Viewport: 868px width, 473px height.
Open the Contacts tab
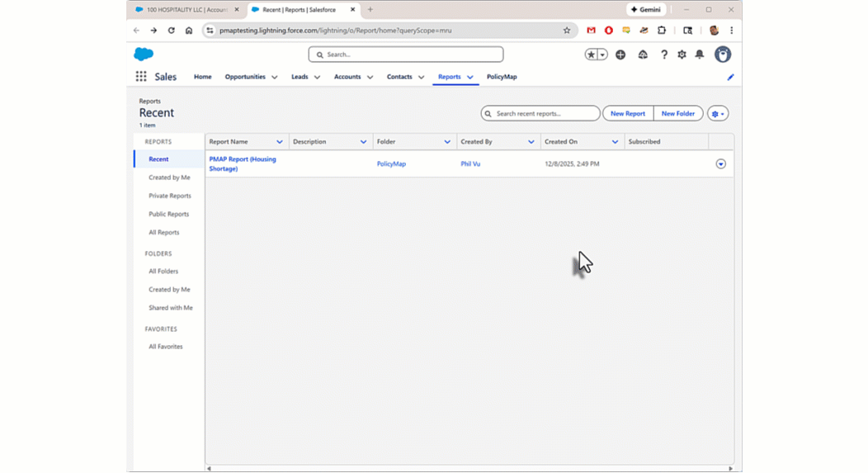399,77
